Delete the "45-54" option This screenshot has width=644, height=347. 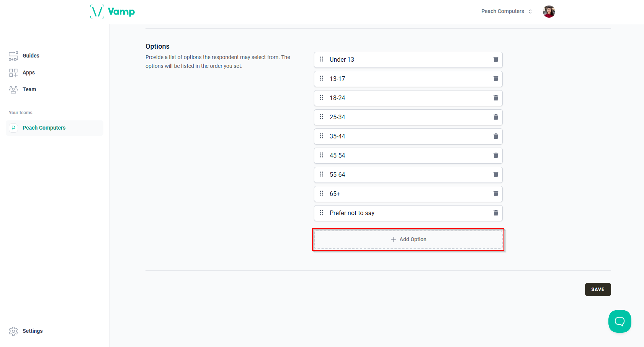pyautogui.click(x=495, y=155)
